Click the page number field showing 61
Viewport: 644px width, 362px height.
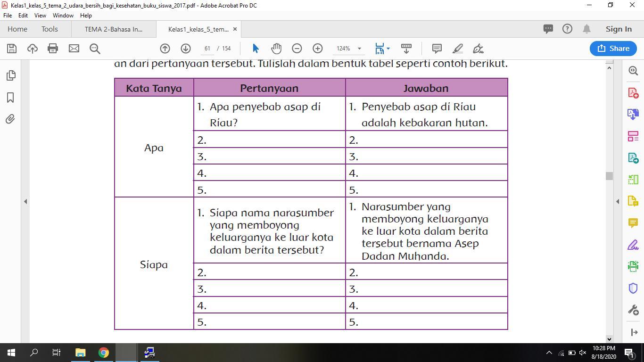[207, 49]
